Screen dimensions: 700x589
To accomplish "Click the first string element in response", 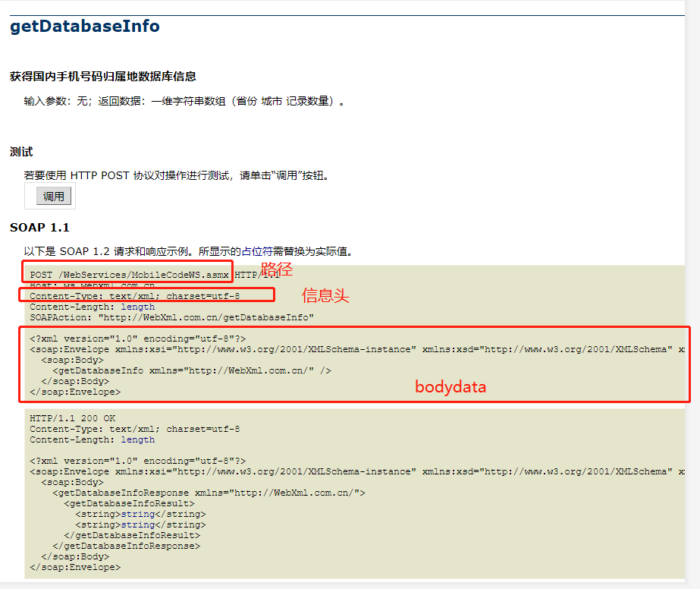I will click(140, 514).
